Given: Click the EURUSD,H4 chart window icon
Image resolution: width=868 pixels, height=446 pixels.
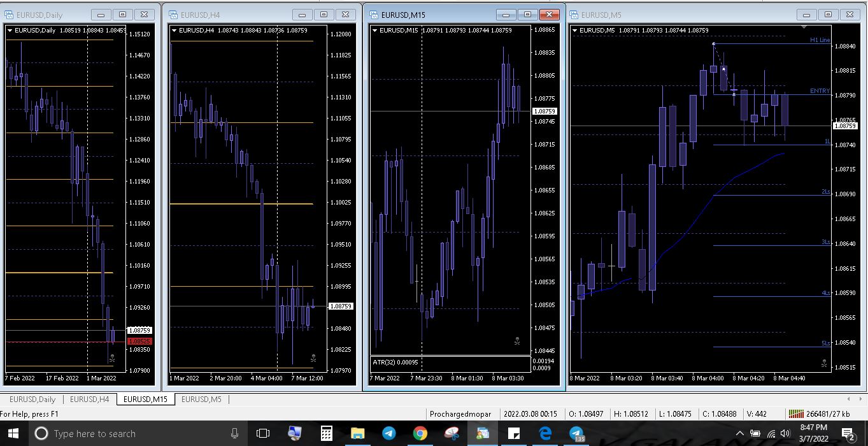Looking at the screenshot, I should (174, 15).
